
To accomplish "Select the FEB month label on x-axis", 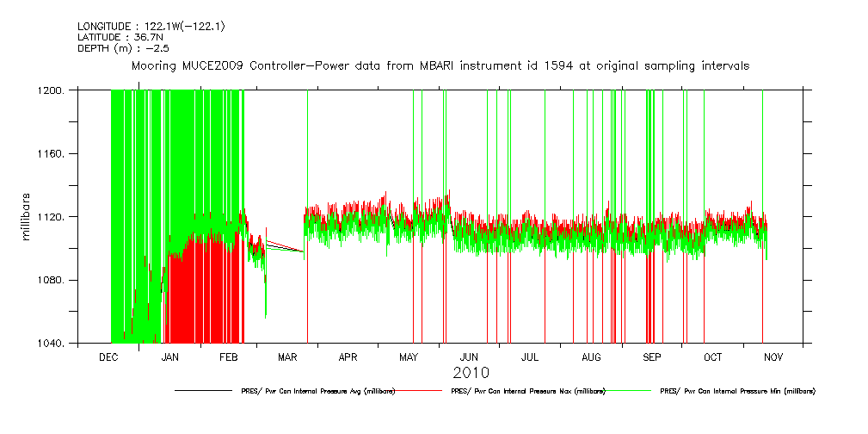I will click(230, 356).
